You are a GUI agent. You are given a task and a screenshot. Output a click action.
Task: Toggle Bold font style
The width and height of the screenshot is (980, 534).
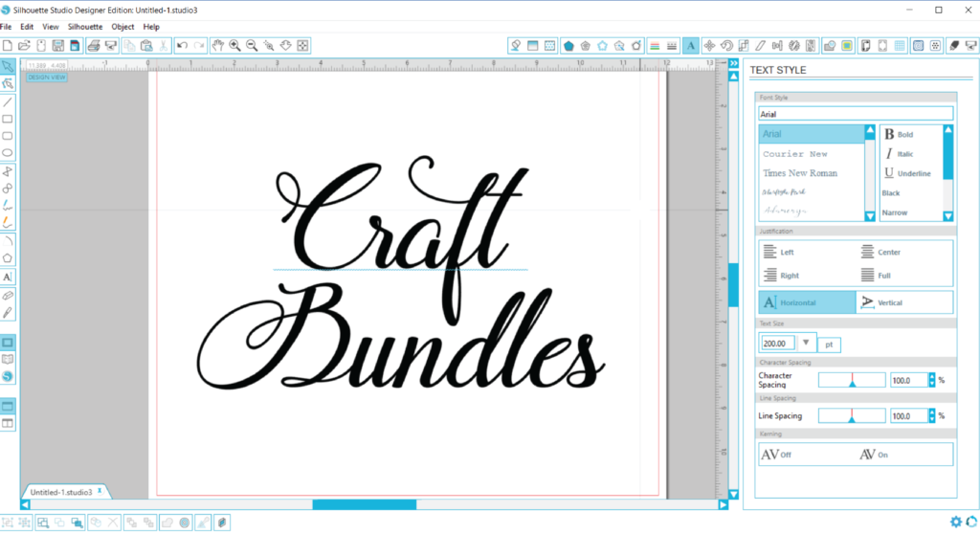(898, 134)
